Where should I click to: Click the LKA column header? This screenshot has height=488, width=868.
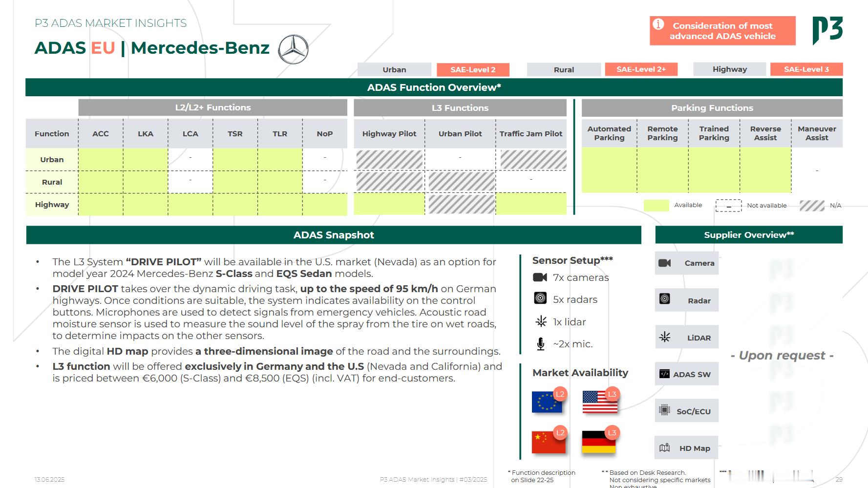[x=146, y=133]
